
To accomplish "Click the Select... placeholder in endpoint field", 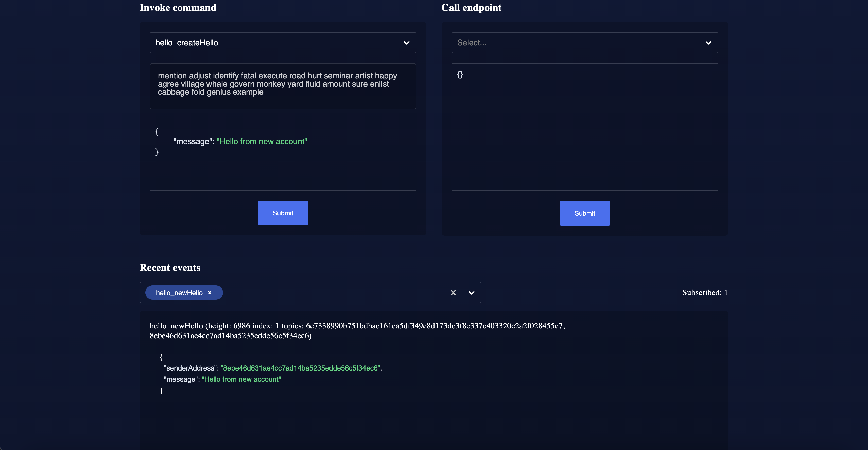I will [x=471, y=43].
